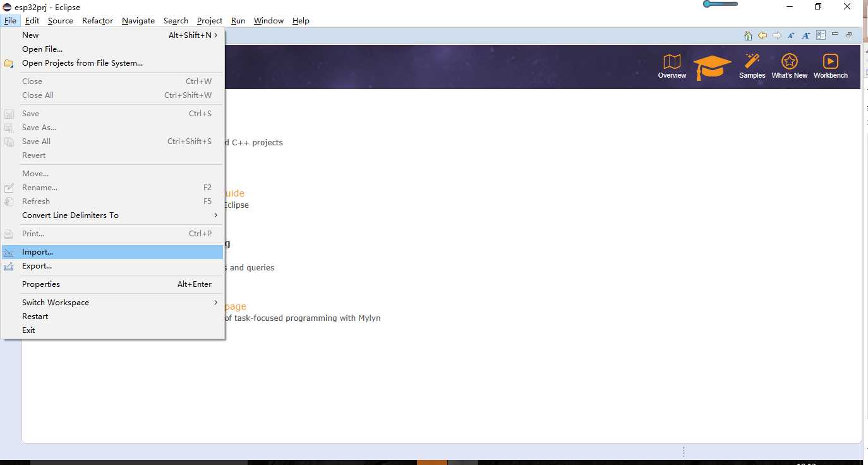Screen dimensions: 868x465
Task: Reduce welcome page font size
Action: coord(792,35)
